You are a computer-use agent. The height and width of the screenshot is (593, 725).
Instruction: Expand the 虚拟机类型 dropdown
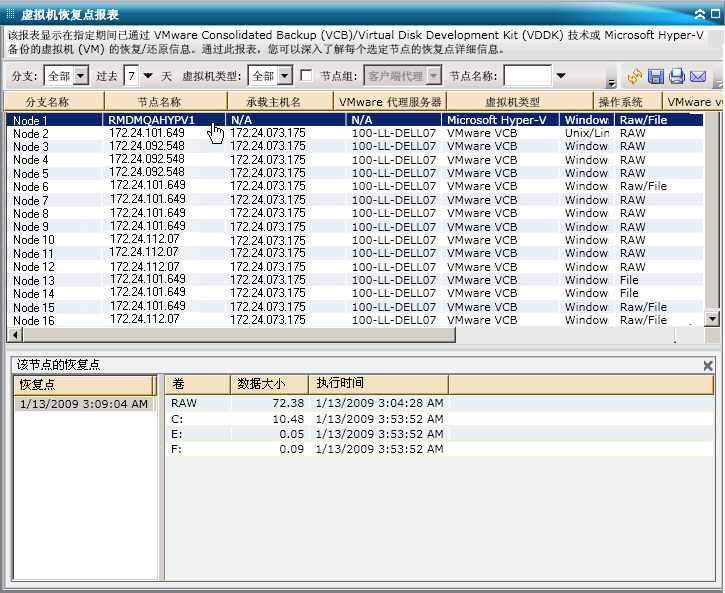coord(284,76)
